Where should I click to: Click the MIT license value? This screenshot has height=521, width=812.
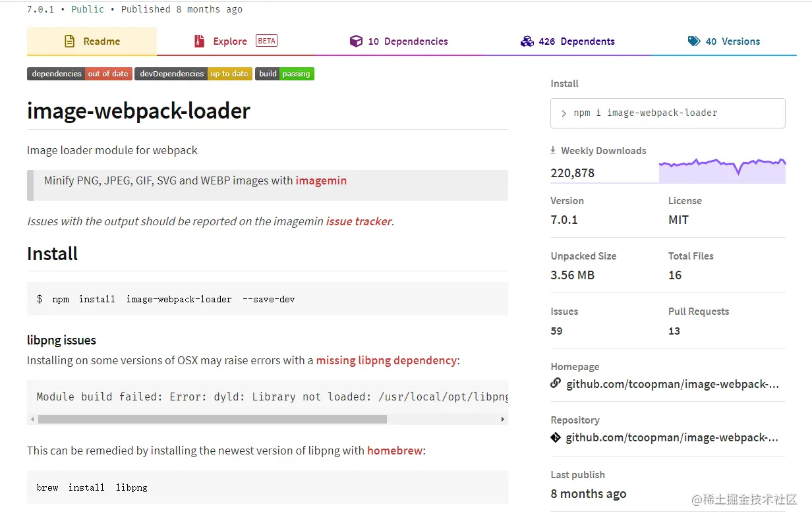[x=678, y=220]
